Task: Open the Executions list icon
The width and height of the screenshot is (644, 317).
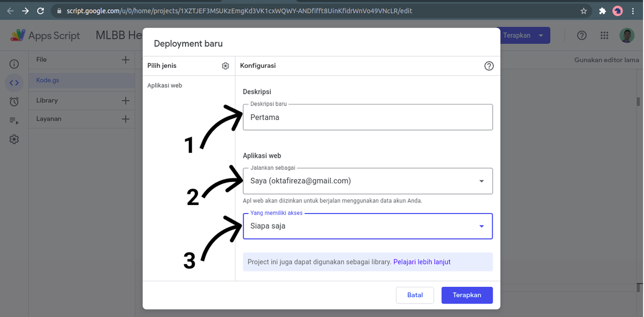Action: [x=14, y=121]
